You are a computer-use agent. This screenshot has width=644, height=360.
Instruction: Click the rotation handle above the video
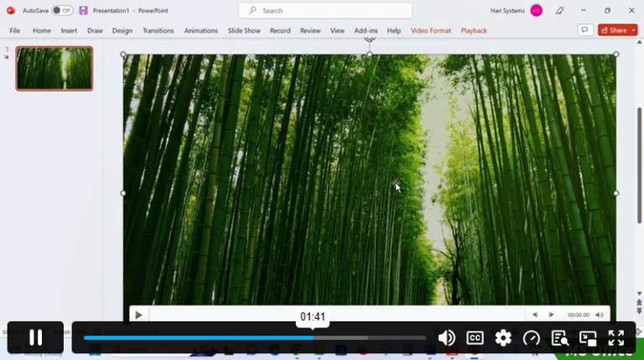[370, 39]
